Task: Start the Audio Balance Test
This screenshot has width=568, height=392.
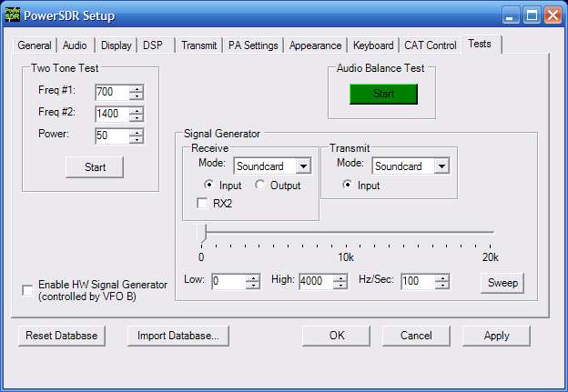Action: [x=383, y=94]
